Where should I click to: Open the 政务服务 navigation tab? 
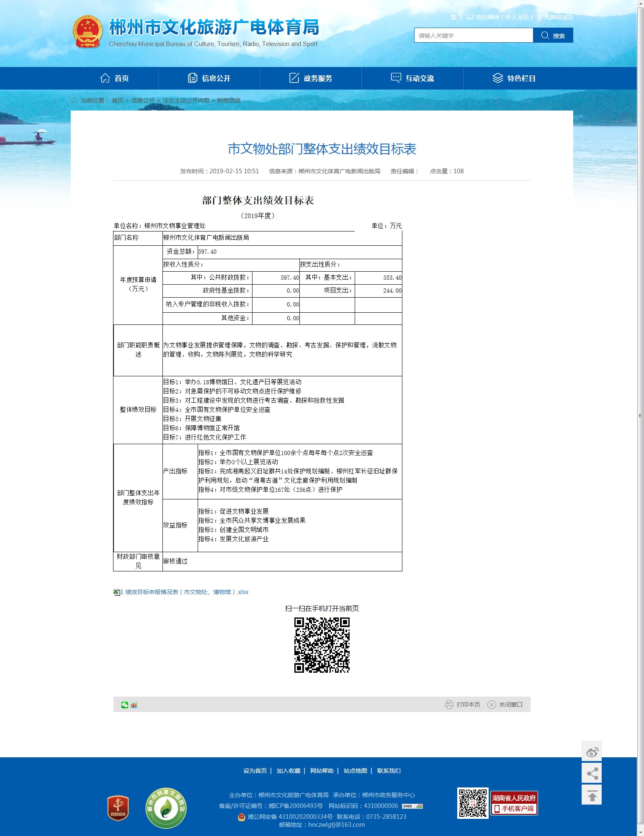coord(311,78)
